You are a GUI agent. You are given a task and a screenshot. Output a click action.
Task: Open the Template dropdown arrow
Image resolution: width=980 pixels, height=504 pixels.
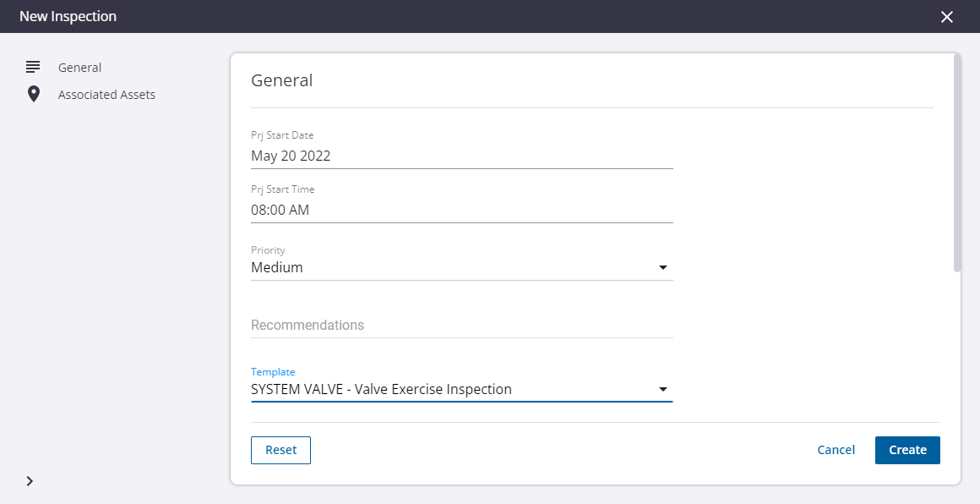click(x=663, y=390)
